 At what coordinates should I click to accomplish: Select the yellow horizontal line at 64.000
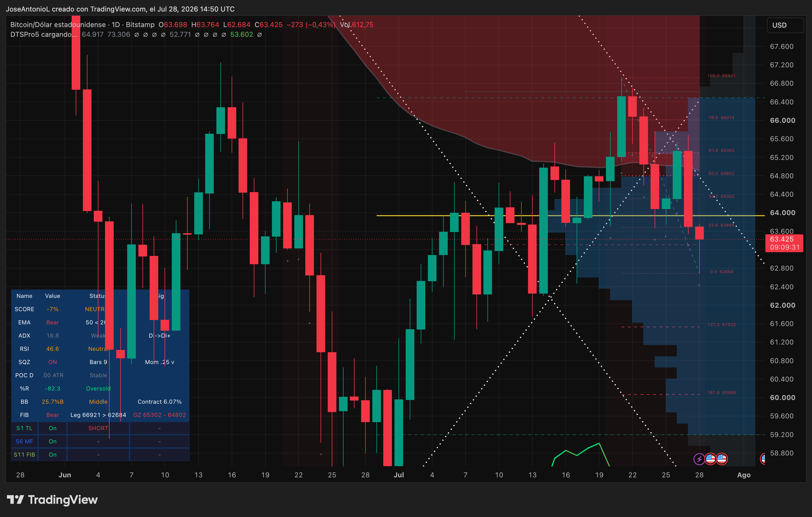(x=570, y=215)
